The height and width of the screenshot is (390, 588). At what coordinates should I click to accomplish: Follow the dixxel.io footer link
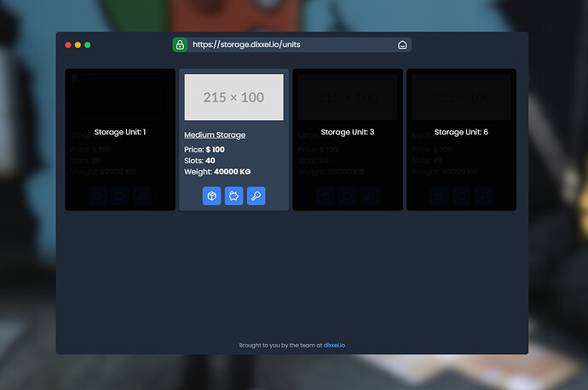[334, 345]
